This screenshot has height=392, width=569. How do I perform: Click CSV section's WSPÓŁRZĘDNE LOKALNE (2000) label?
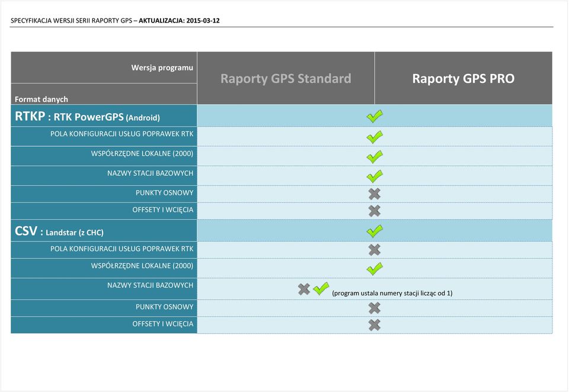coord(142,265)
